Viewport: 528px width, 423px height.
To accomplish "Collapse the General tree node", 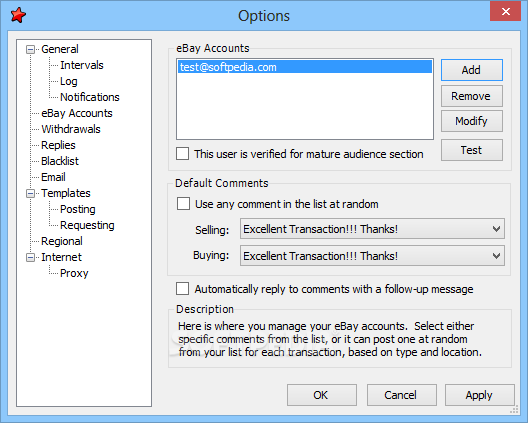I will [31, 50].
